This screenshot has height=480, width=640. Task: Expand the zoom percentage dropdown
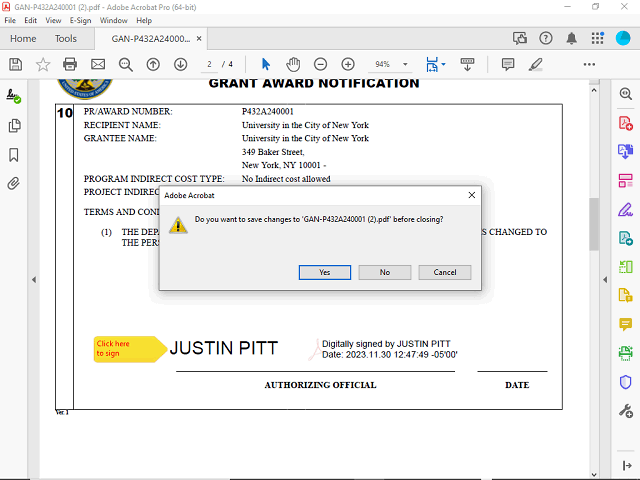coord(405,64)
